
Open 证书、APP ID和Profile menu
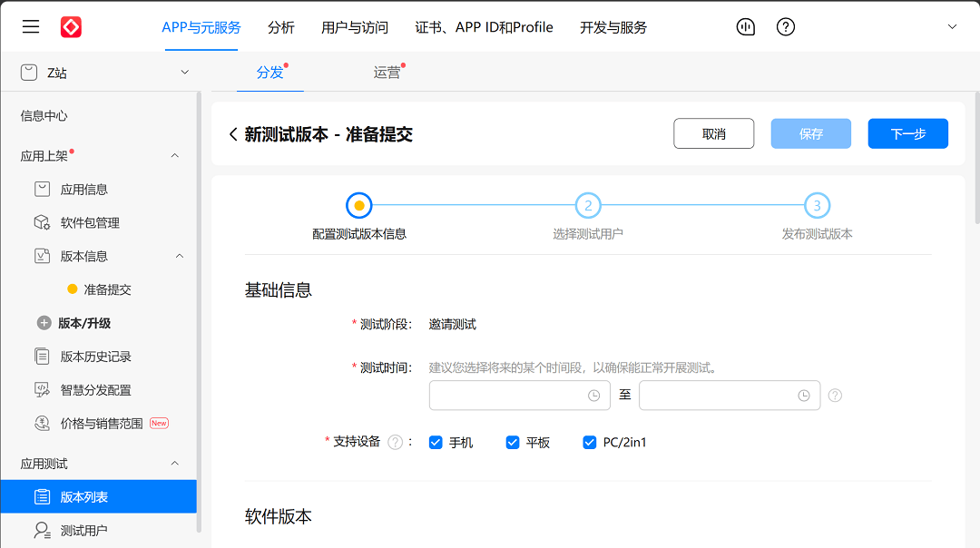pos(484,27)
